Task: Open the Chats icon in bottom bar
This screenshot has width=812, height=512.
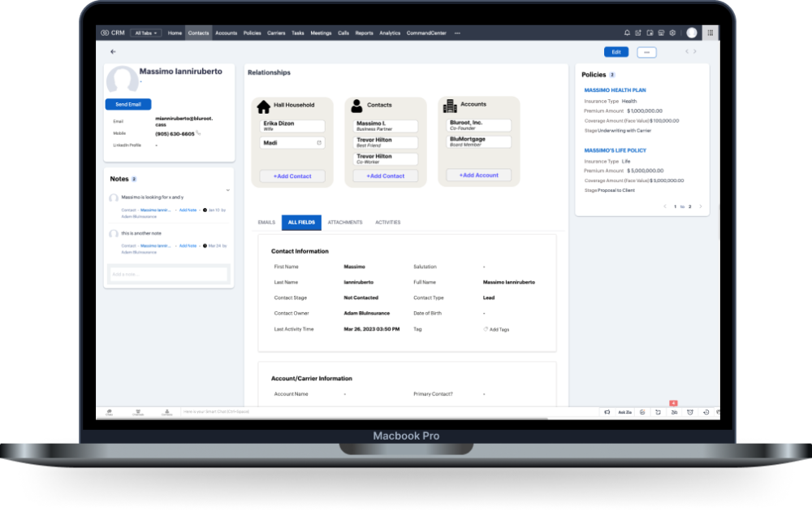Action: 110,412
